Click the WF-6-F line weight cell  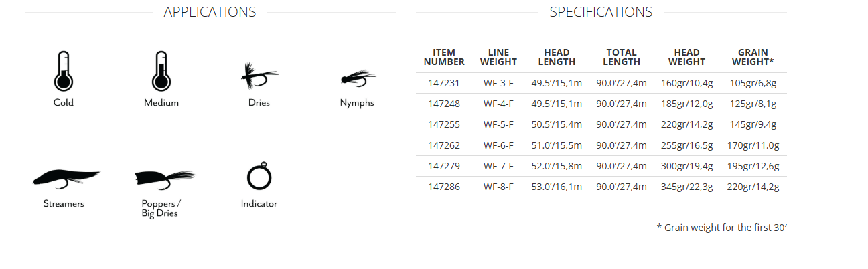(498, 145)
